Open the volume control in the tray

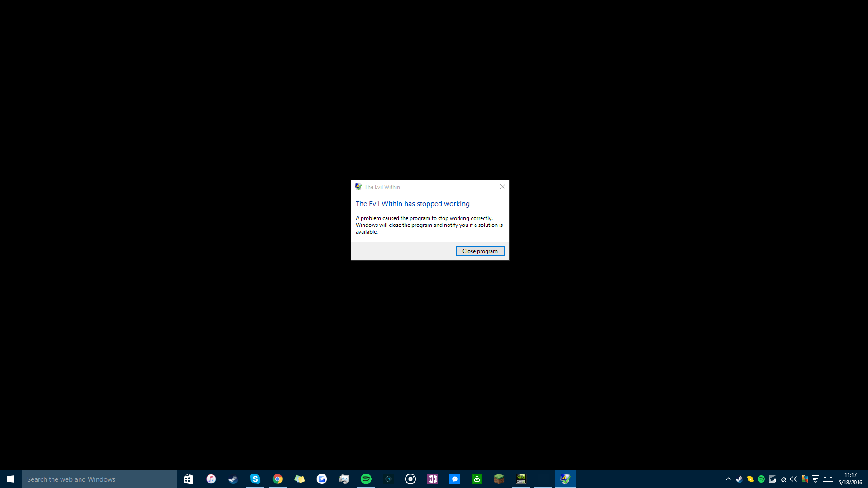(x=793, y=479)
